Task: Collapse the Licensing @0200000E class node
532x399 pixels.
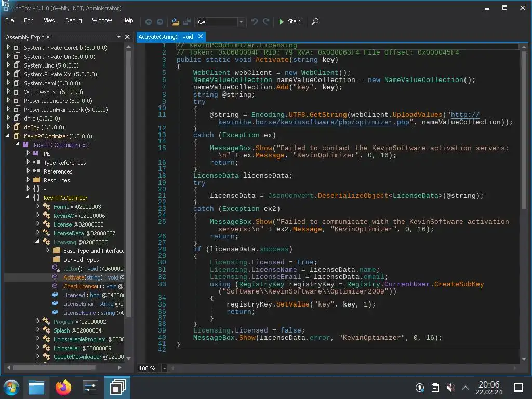Action: point(37,241)
